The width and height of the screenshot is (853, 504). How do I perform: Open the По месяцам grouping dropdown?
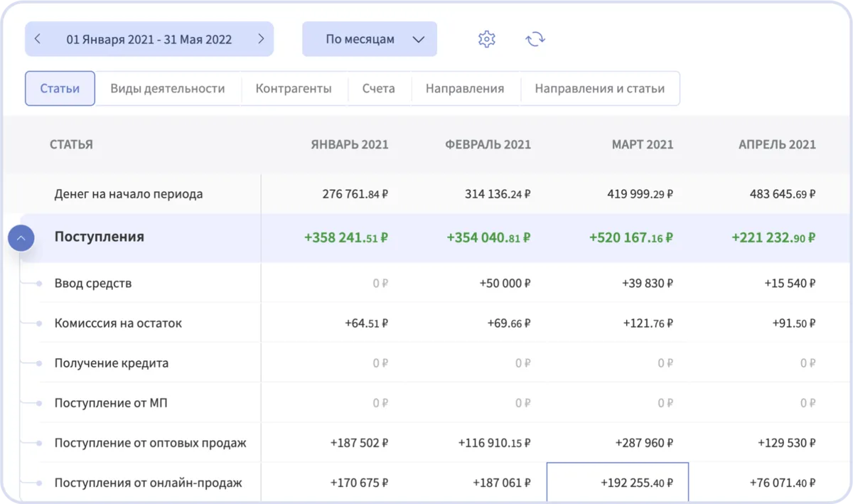[x=370, y=39]
